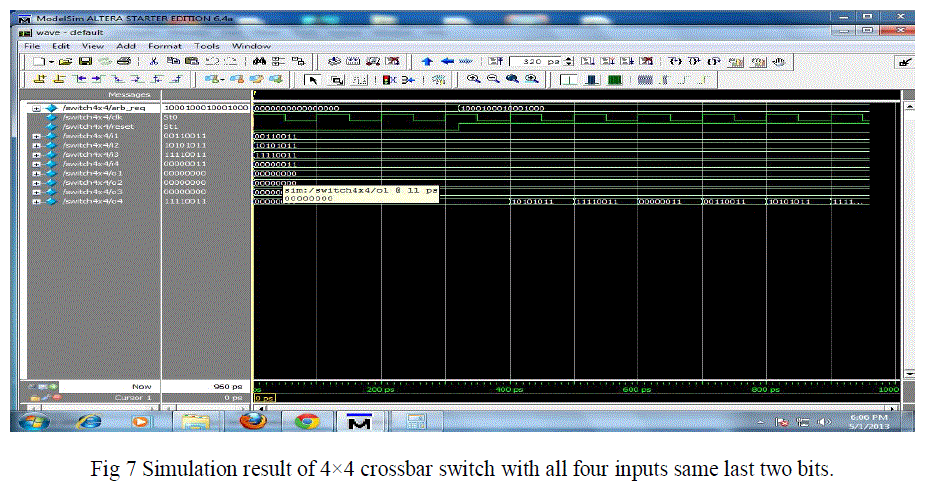The image size is (929, 486).
Task: Click the Zoom In magnifier icon
Action: [x=471, y=79]
